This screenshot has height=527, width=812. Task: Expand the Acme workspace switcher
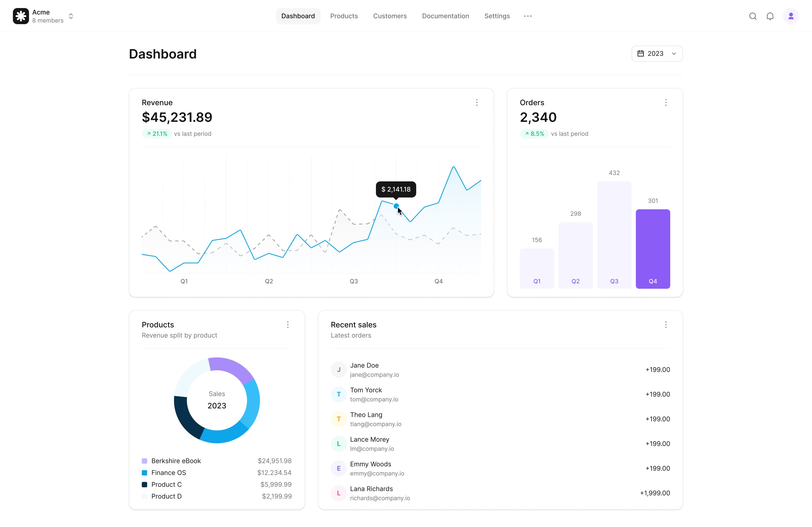[71, 16]
